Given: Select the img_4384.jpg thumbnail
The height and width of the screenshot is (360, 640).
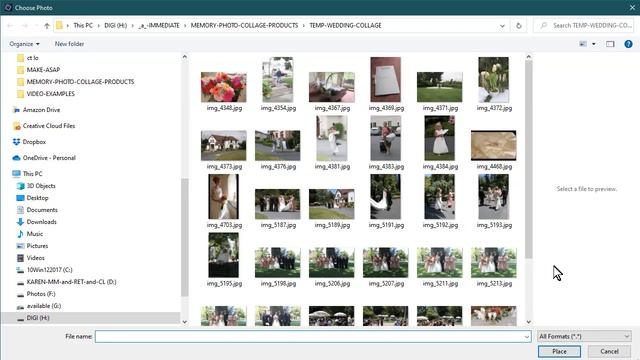Looking at the screenshot, I should tap(440, 138).
